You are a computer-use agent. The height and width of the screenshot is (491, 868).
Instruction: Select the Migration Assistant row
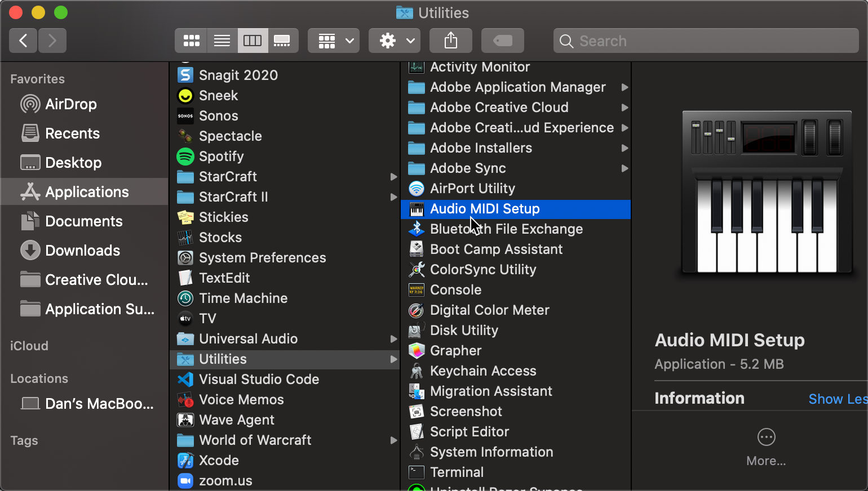click(x=516, y=391)
